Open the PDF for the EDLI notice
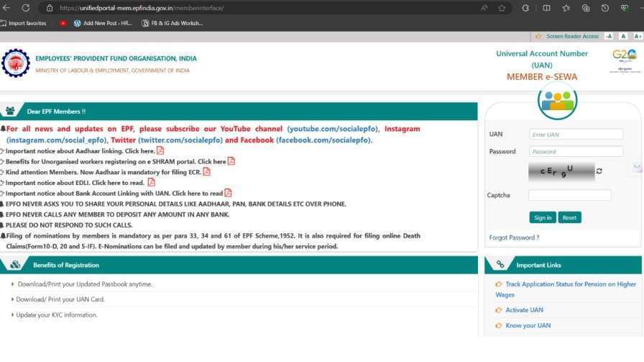 click(x=152, y=182)
